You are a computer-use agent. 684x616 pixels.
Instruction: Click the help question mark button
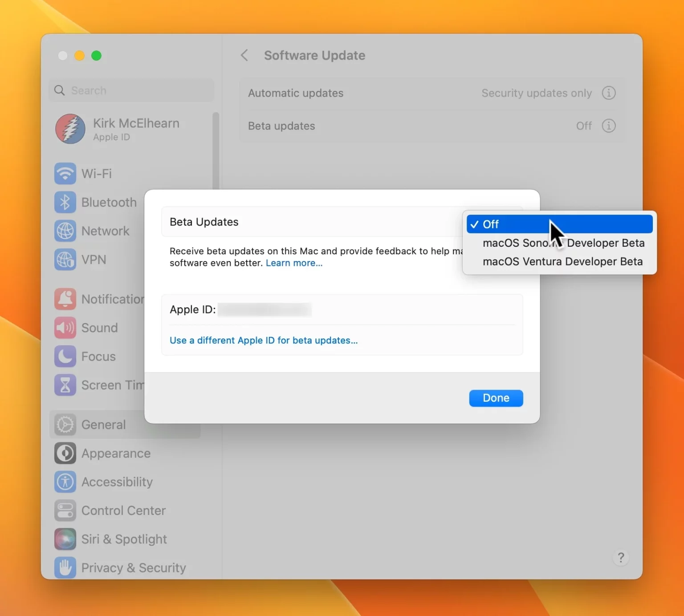(621, 557)
